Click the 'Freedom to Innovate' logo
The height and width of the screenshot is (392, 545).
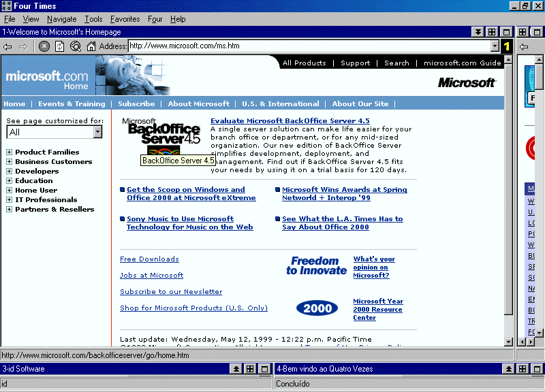tap(316, 265)
